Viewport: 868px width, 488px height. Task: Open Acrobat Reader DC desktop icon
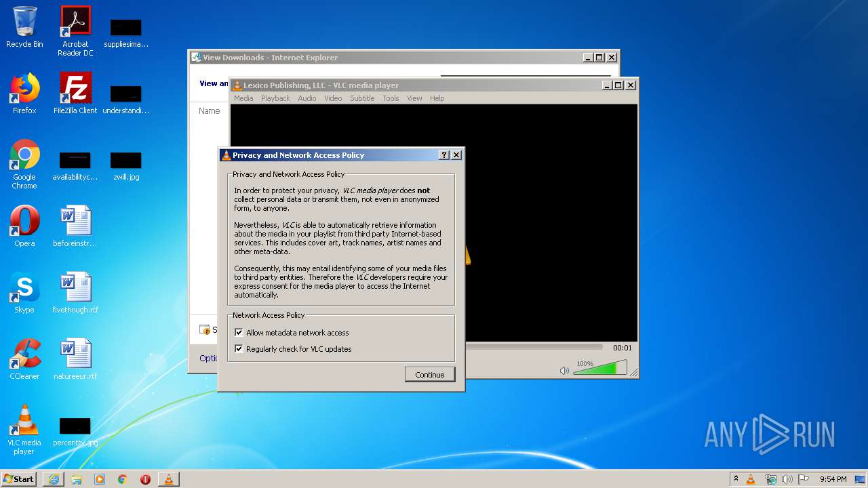(75, 31)
